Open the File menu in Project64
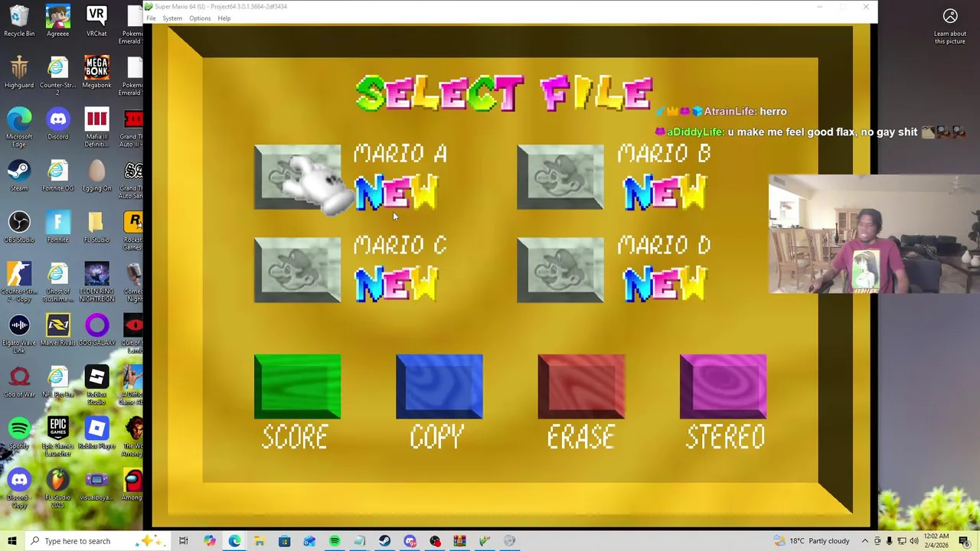This screenshot has width=980, height=551. point(151,18)
